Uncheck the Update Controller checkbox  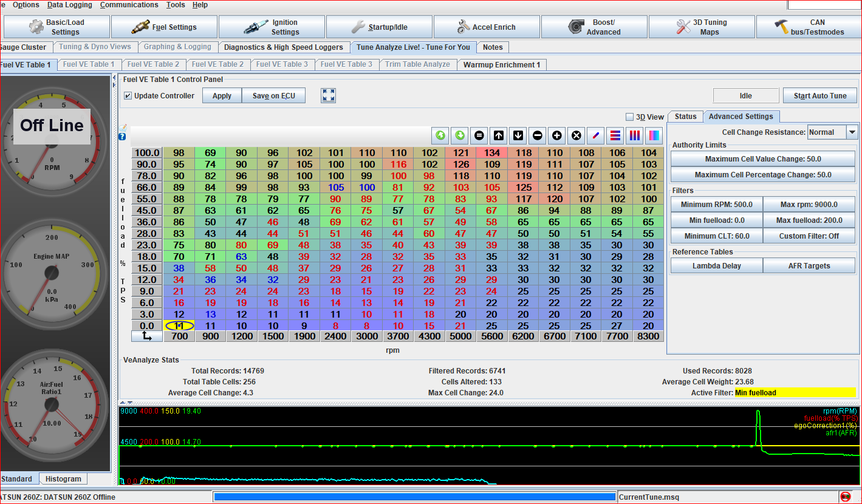coord(128,96)
